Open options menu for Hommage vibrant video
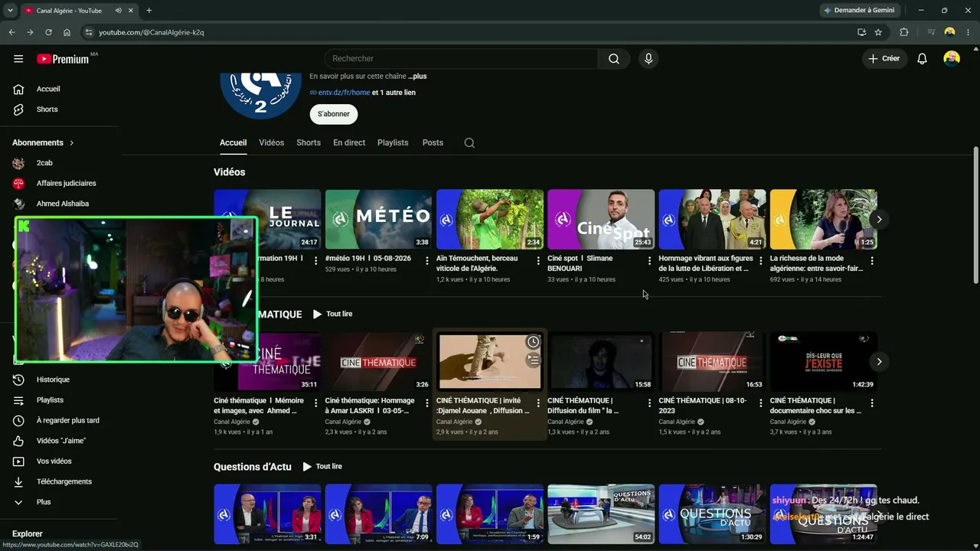This screenshot has height=551, width=980. click(760, 261)
